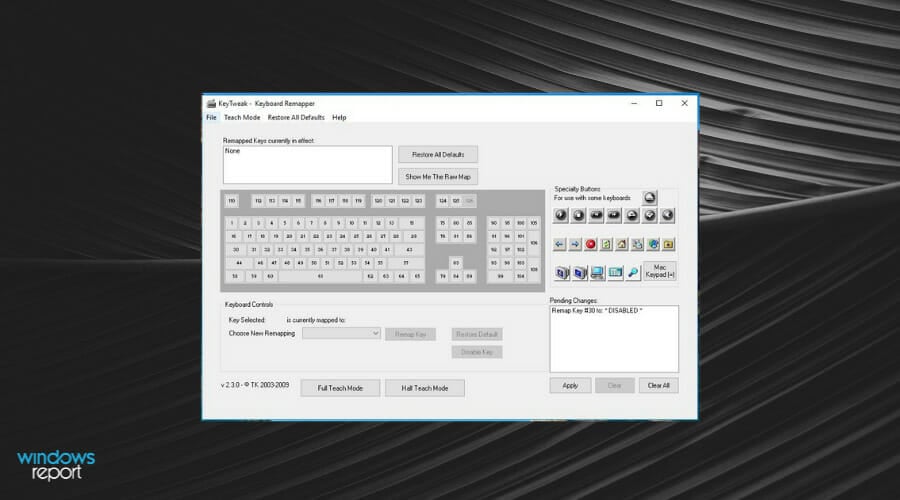
Task: Click the Restore All Defaults button
Action: coord(438,154)
